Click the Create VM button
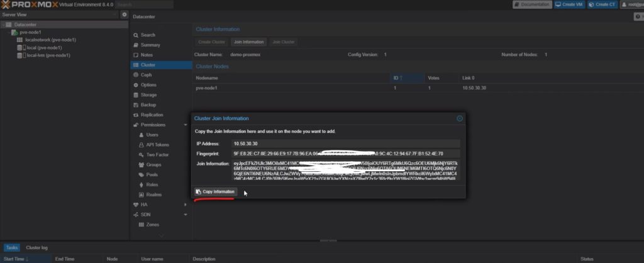The height and width of the screenshot is (263, 644). tap(569, 4)
